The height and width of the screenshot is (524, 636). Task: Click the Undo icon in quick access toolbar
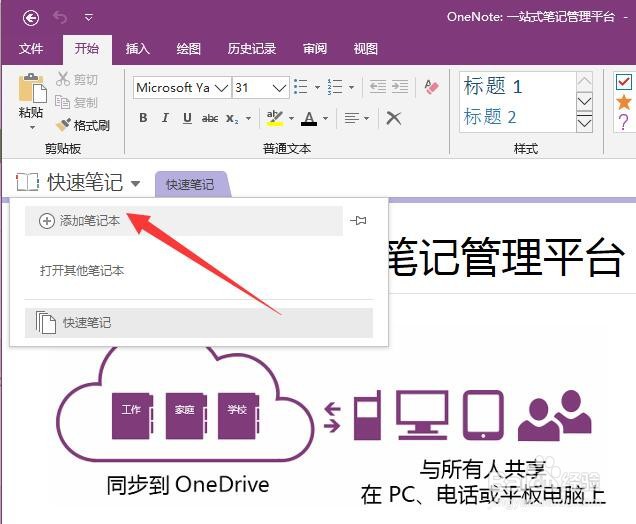60,17
